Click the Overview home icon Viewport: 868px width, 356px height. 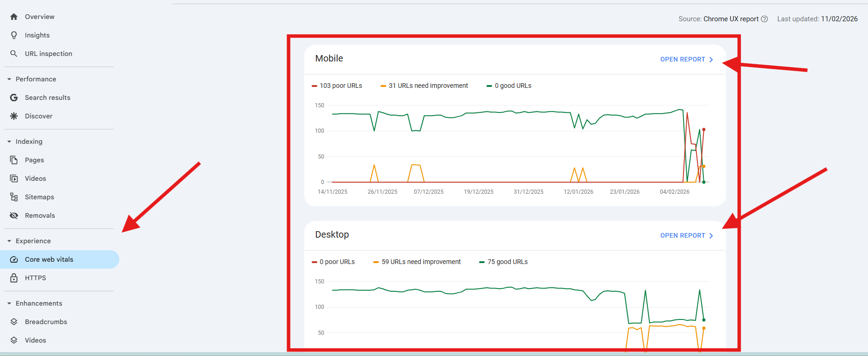pos(14,17)
